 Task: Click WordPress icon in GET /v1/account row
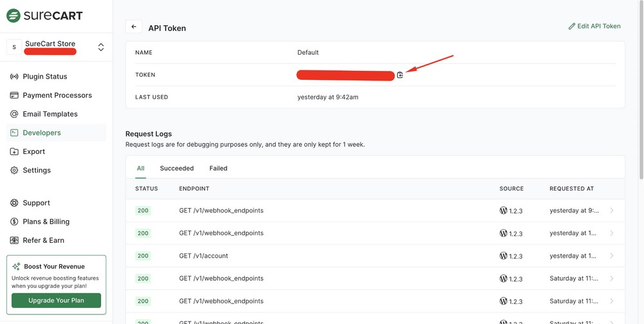(x=503, y=256)
